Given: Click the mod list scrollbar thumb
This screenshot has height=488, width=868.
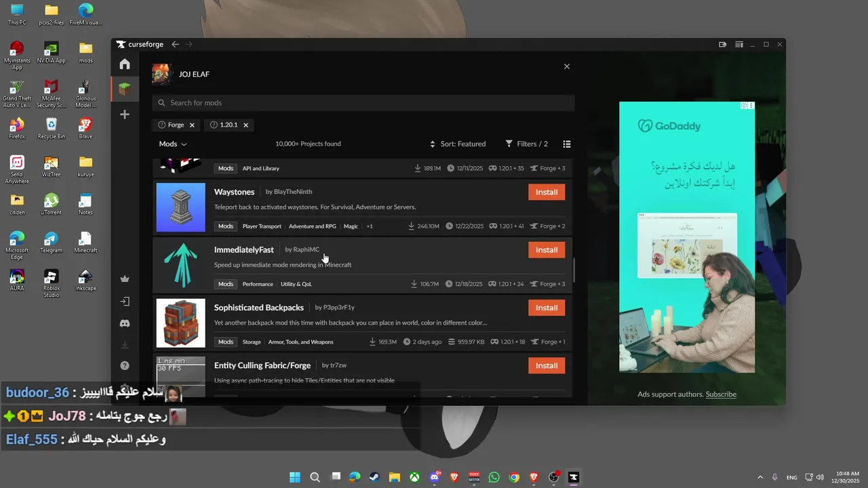Looking at the screenshot, I should click(574, 270).
